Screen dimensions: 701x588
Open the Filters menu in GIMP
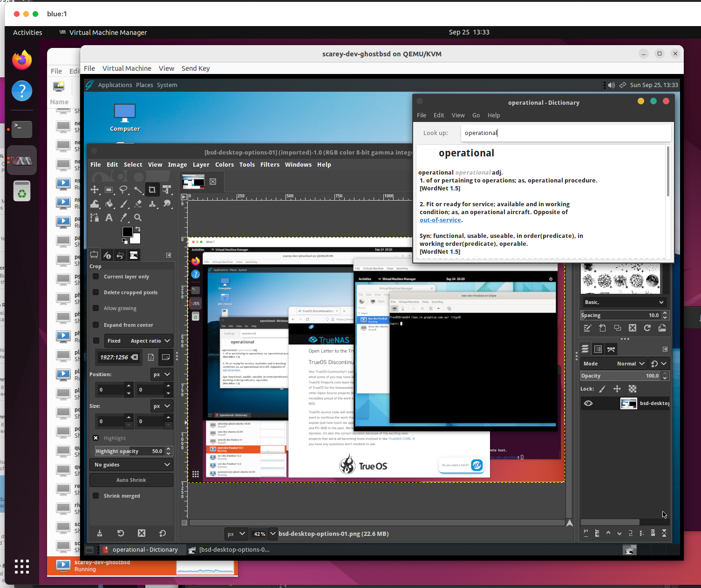click(270, 164)
